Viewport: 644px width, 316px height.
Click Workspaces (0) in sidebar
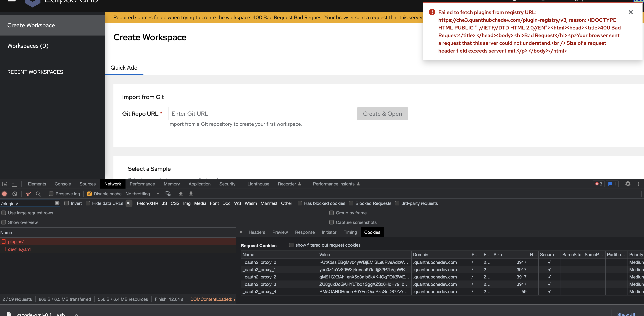(x=28, y=46)
